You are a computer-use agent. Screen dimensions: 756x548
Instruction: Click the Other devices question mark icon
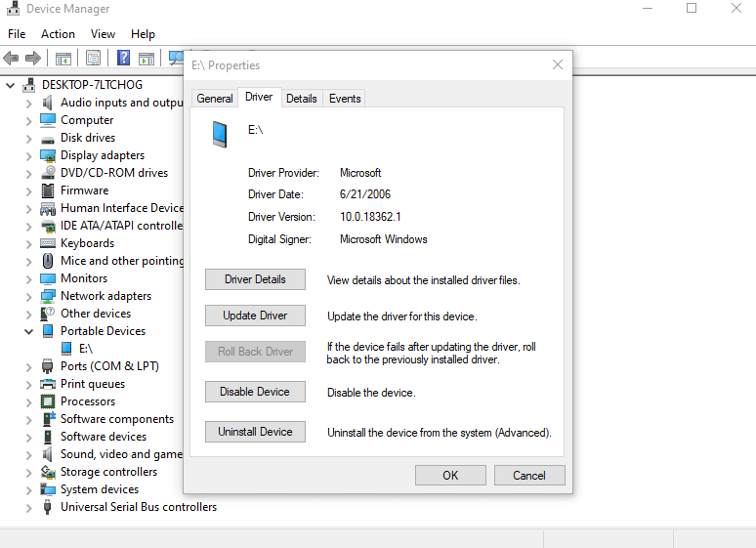click(47, 314)
